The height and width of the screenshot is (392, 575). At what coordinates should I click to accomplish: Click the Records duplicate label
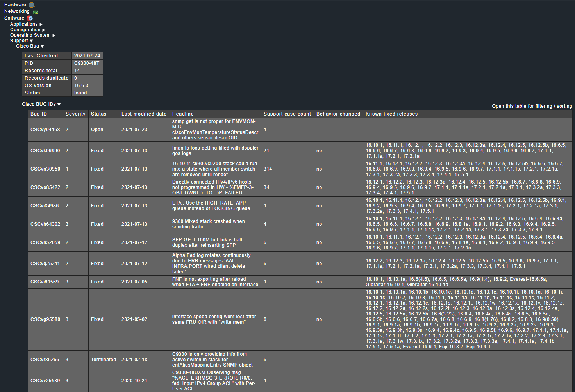click(x=46, y=78)
